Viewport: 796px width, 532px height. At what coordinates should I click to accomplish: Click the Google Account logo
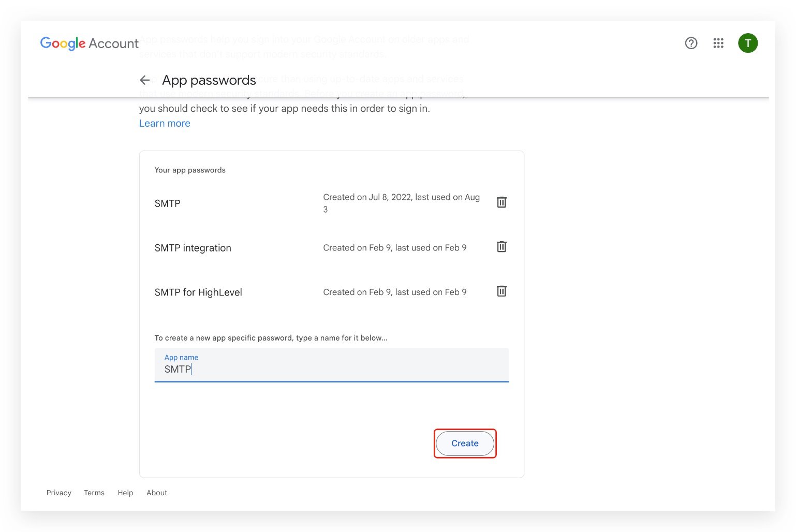click(89, 43)
